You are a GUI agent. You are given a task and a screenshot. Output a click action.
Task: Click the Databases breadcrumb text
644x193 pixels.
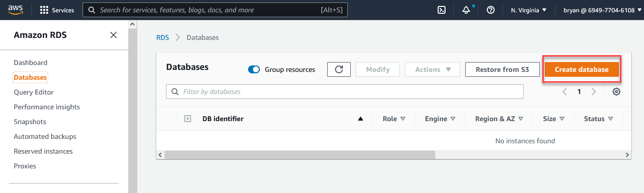point(202,37)
